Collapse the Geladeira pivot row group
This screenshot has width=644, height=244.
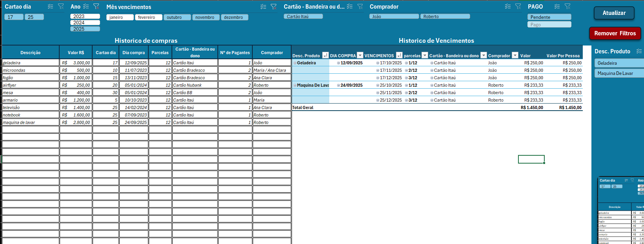click(295, 63)
